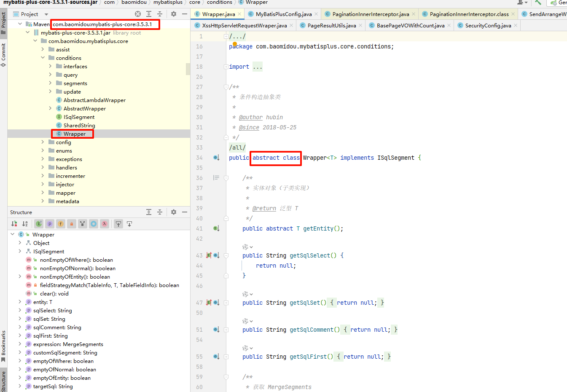Image resolution: width=567 pixels, height=392 pixels.
Task: Click intention lightbulb near package statement
Action: 235,44
